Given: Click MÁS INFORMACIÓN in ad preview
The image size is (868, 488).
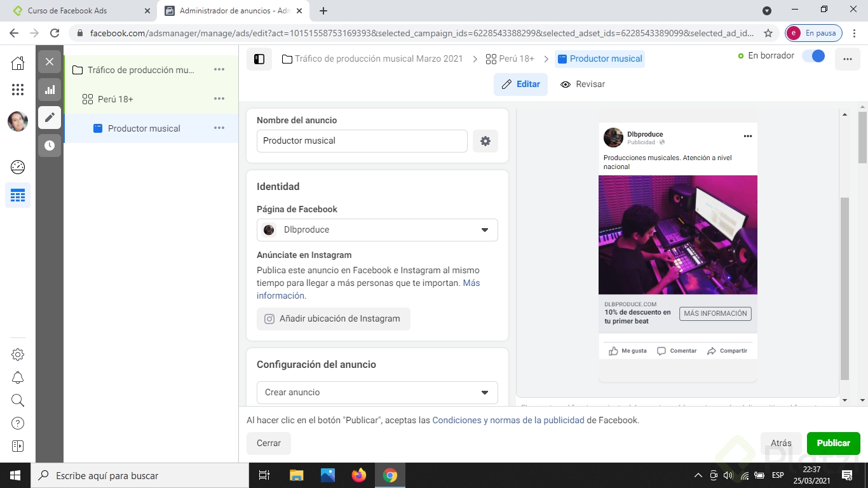Looking at the screenshot, I should (715, 314).
